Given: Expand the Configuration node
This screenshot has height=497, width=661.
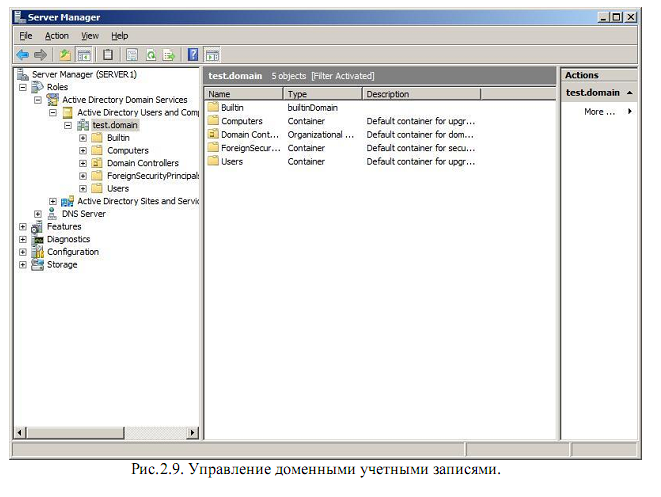Looking at the screenshot, I should (23, 252).
